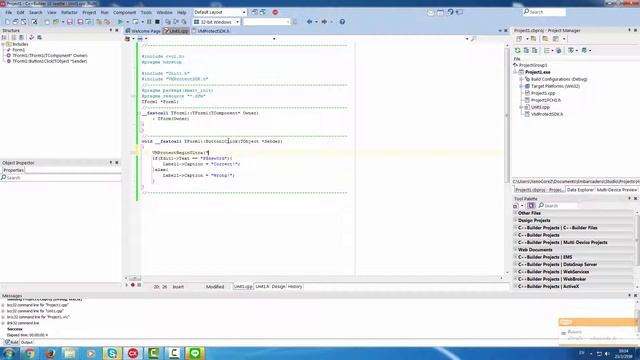
Task: Switch to the Output tab in Messages
Action: (27, 342)
